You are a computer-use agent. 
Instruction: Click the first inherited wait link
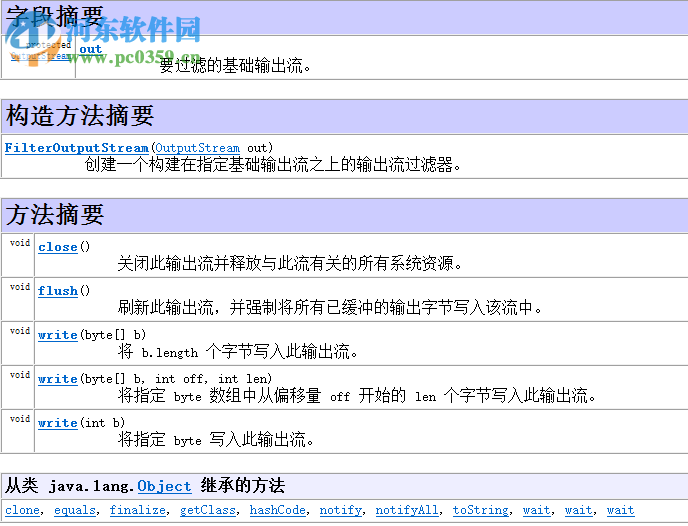pyautogui.click(x=537, y=510)
